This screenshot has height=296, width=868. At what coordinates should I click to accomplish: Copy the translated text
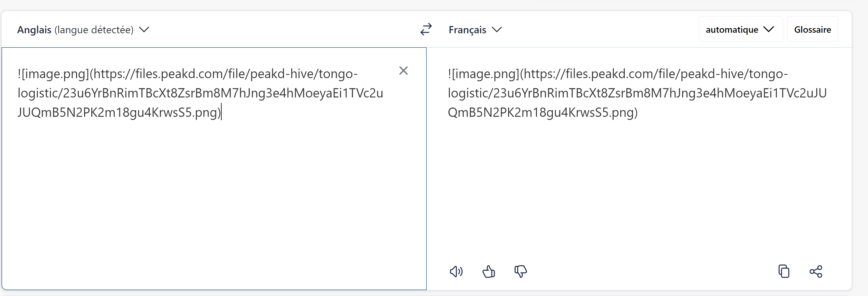784,272
